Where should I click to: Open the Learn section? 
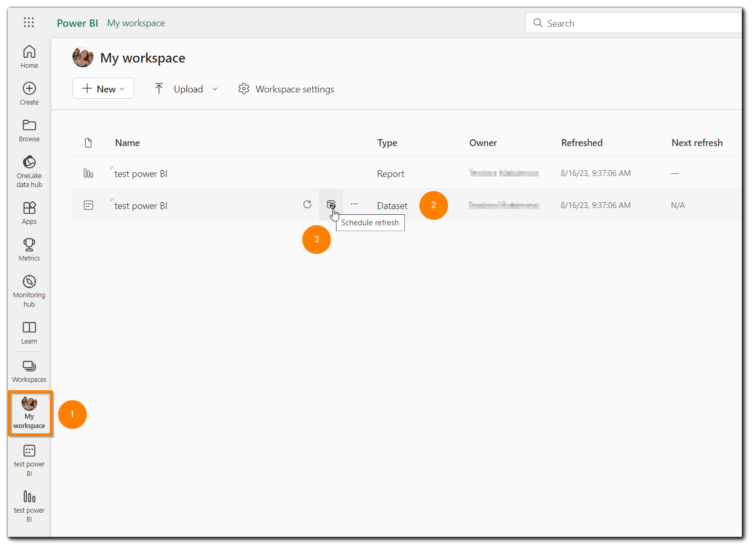[x=29, y=332]
